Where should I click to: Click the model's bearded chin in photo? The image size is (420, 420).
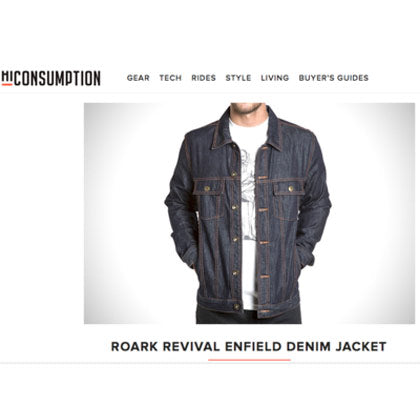[x=247, y=109]
